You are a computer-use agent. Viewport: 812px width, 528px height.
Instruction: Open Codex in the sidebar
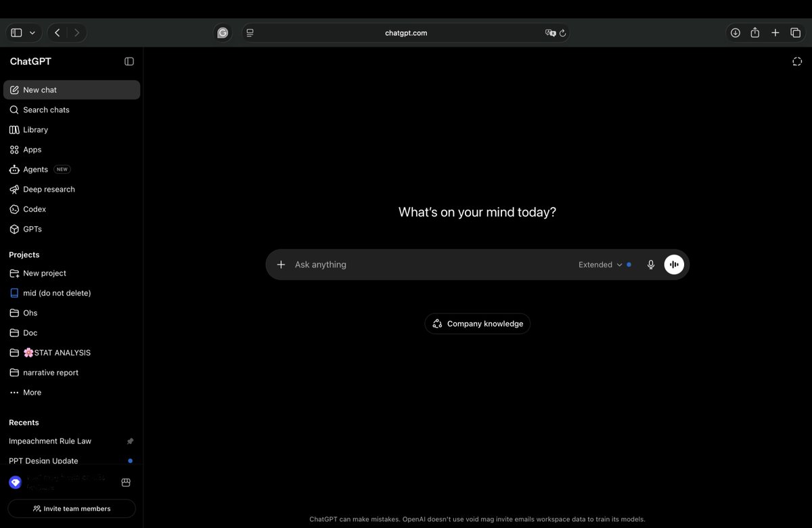point(72,209)
